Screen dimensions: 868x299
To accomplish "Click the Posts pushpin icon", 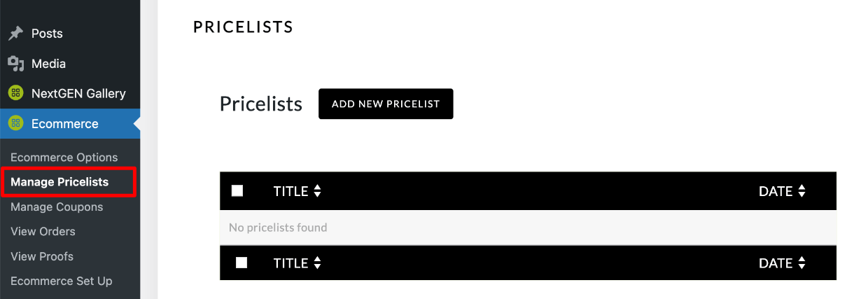I will pyautogui.click(x=15, y=34).
